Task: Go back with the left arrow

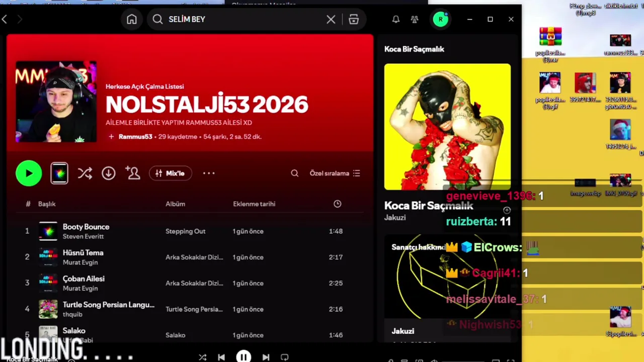Action: click(5, 19)
